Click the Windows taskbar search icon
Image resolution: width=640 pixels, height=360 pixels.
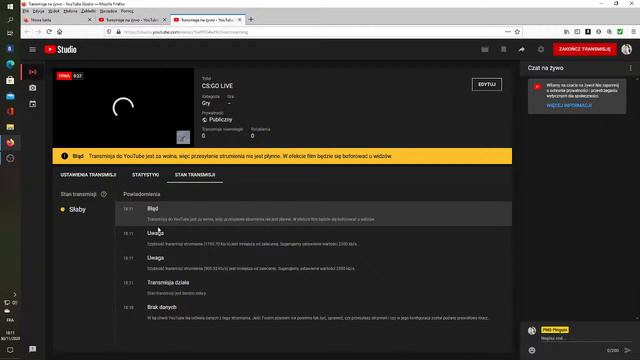point(10,20)
